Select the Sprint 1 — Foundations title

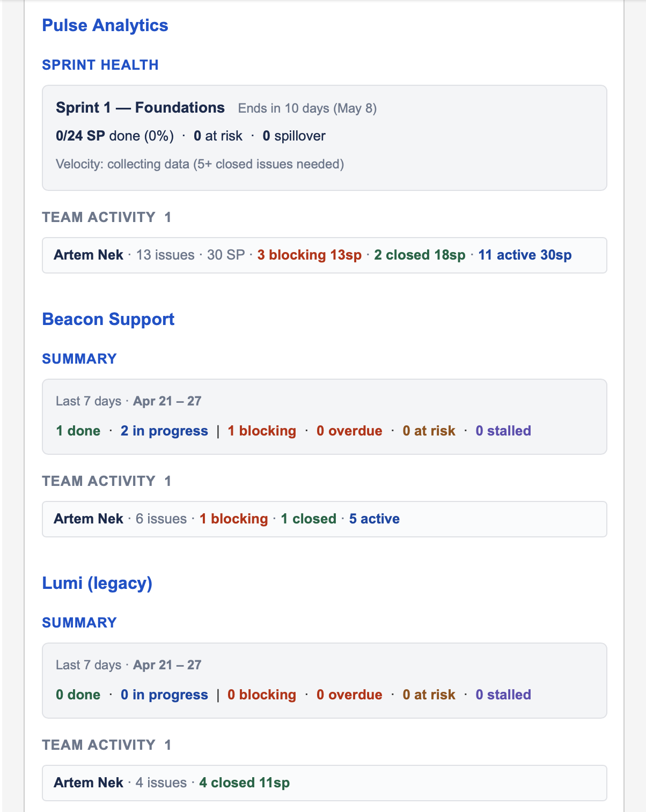[140, 108]
